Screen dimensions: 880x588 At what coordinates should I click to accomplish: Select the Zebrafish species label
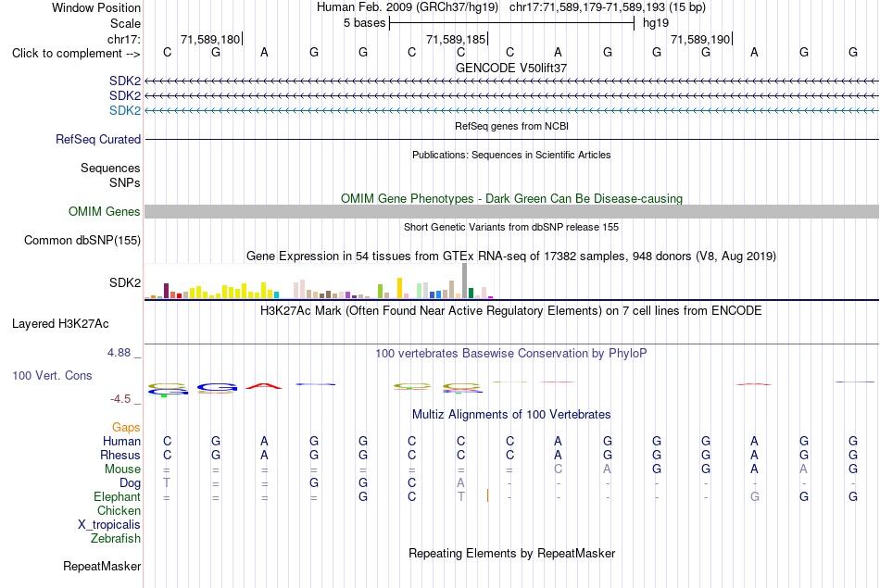(116, 539)
